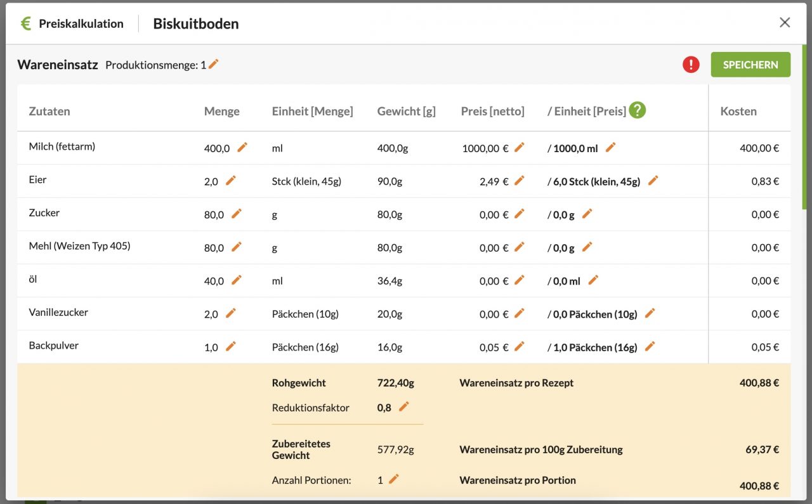
Task: Click the 36,4g weight for öl
Action: 390,281
